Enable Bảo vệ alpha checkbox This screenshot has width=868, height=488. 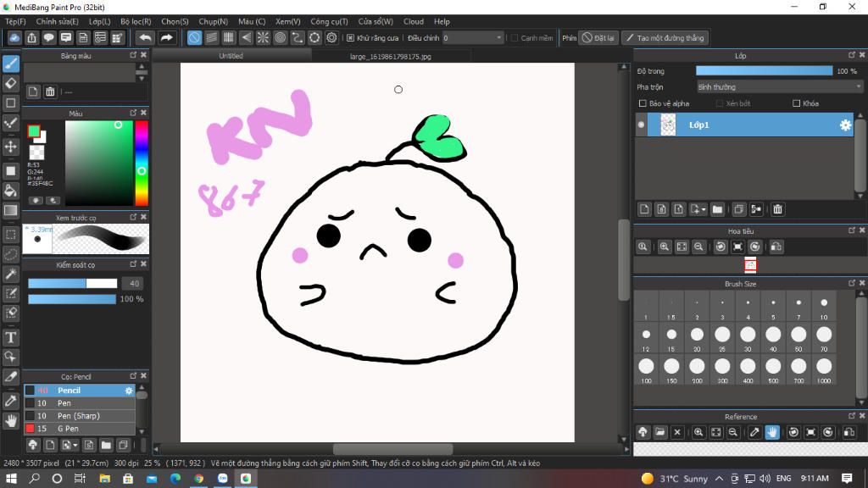643,103
